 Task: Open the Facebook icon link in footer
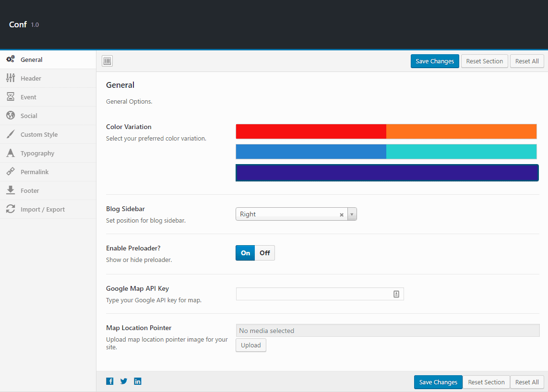coord(110,381)
